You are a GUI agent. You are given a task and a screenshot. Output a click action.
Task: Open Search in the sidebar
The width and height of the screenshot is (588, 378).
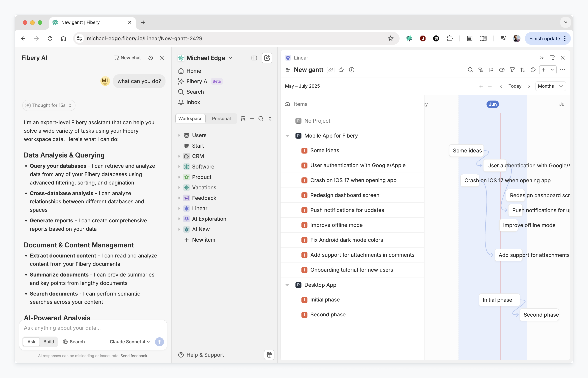pyautogui.click(x=191, y=92)
